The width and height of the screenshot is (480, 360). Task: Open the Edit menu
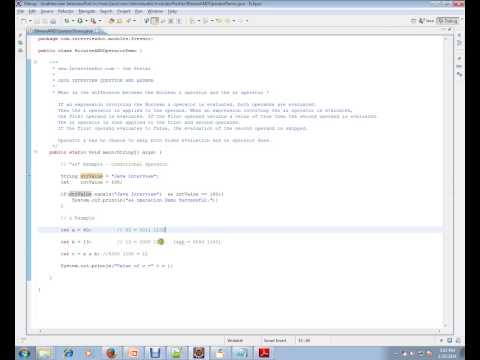coord(32,11)
